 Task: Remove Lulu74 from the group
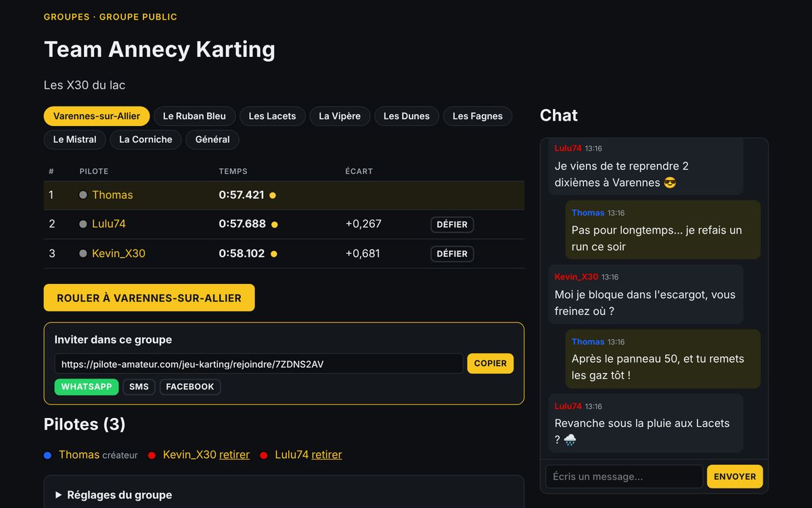[327, 454]
